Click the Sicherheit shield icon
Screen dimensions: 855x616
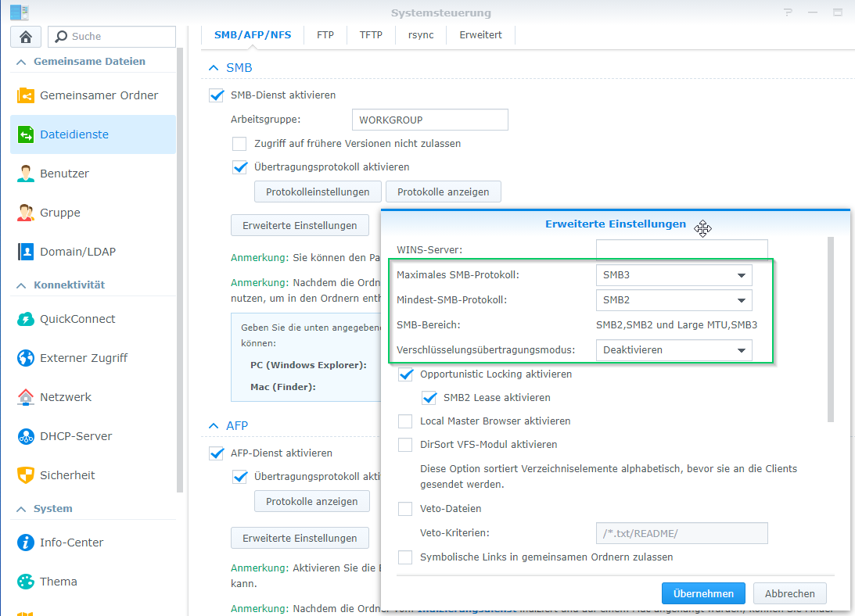coord(26,475)
